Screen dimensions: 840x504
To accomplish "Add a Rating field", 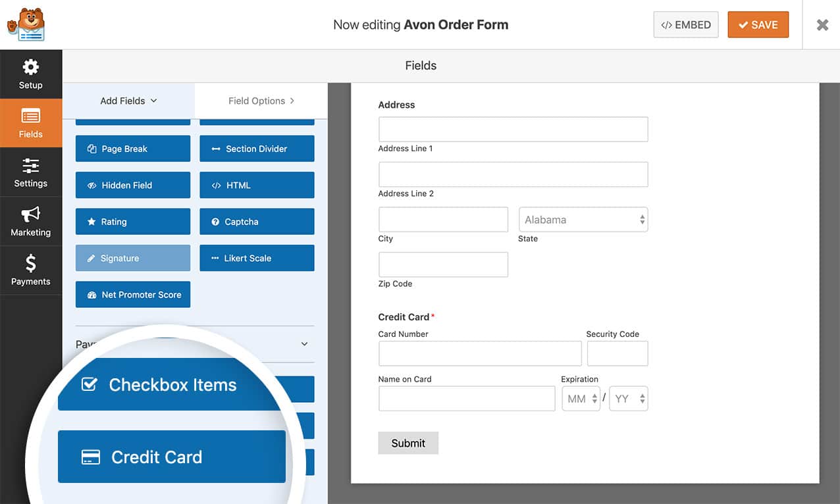I will coord(133,222).
